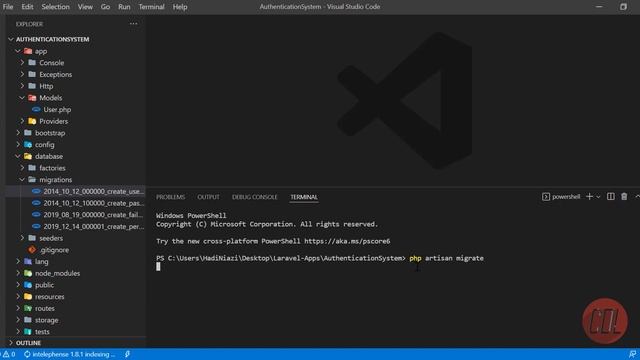Open https://aka.ms/pscore6 link in terminal
This screenshot has width=640, height=360.
tap(347, 241)
